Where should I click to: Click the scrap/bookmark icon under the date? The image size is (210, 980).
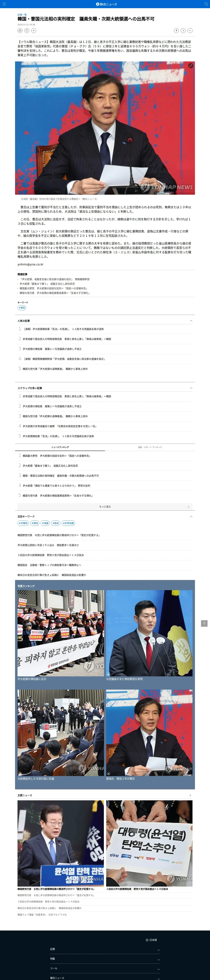pos(27,30)
